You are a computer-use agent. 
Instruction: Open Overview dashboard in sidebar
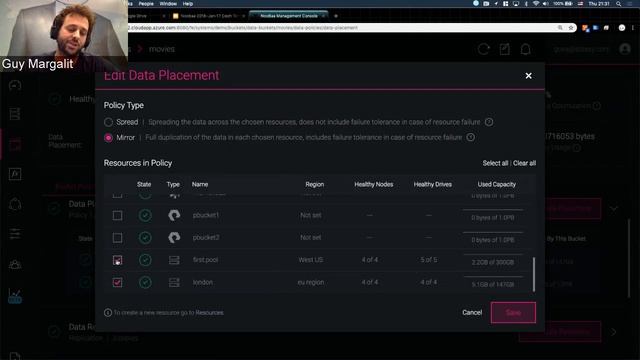(x=15, y=85)
